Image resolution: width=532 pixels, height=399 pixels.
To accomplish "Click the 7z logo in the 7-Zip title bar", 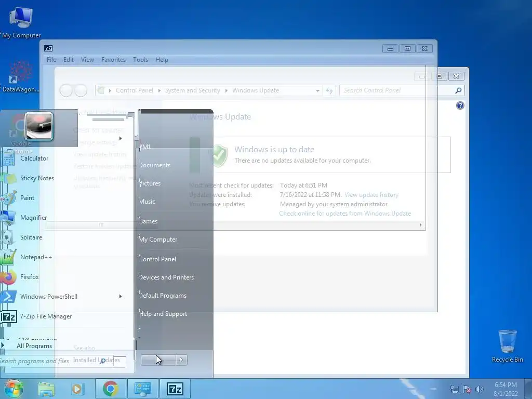I will coord(48,48).
